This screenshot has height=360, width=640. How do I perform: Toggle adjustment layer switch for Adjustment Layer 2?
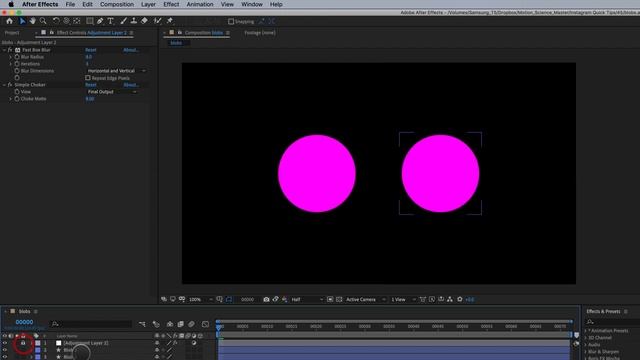click(194, 343)
